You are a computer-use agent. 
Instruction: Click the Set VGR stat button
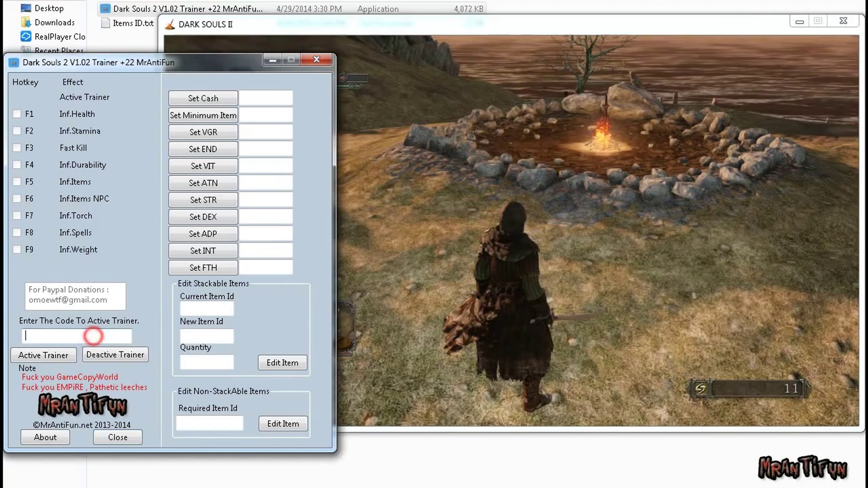pos(203,131)
